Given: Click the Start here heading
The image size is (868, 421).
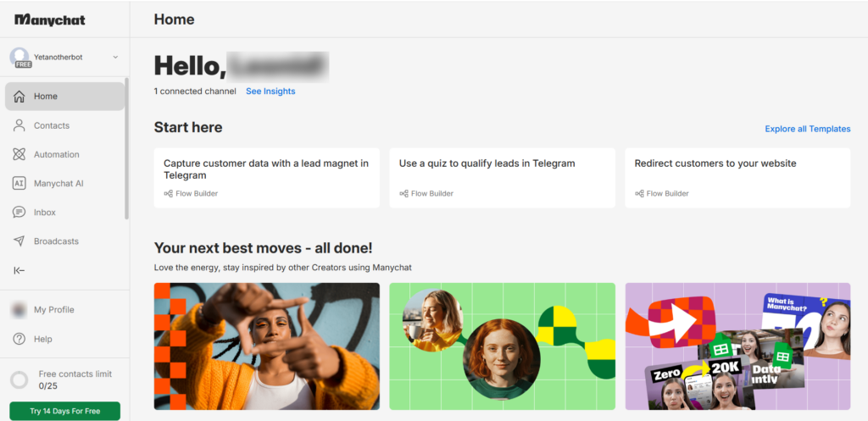Looking at the screenshot, I should click(x=188, y=128).
